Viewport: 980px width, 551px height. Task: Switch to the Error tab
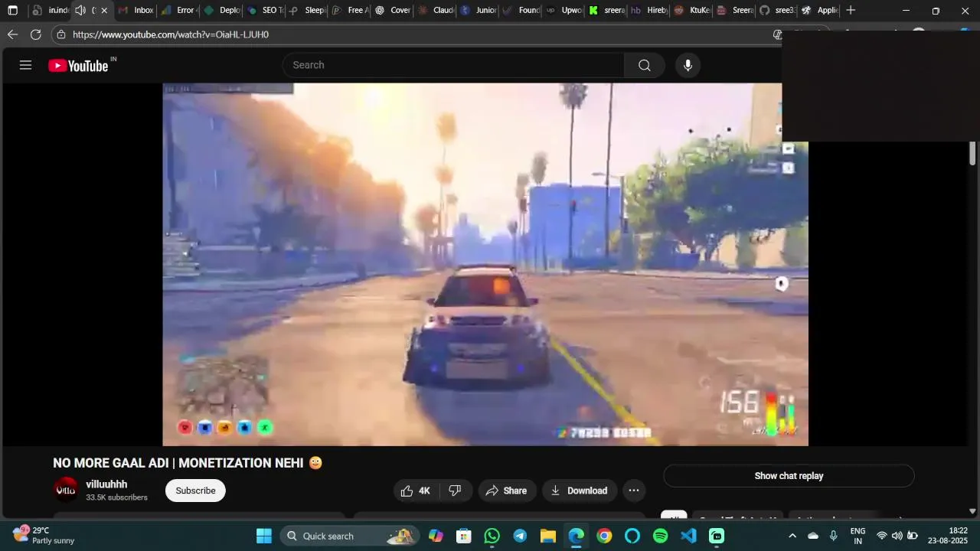click(178, 10)
